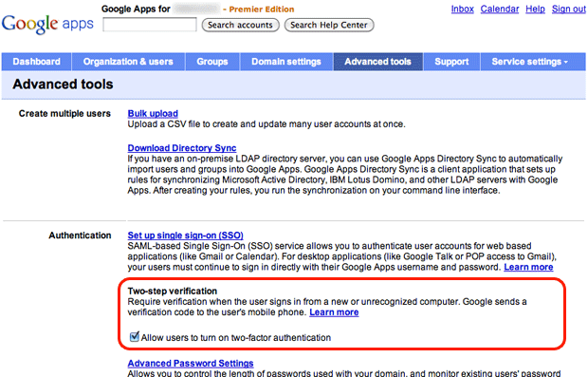Viewport: 588px width, 377px height.
Task: Go to the Groups tab
Action: pos(212,62)
